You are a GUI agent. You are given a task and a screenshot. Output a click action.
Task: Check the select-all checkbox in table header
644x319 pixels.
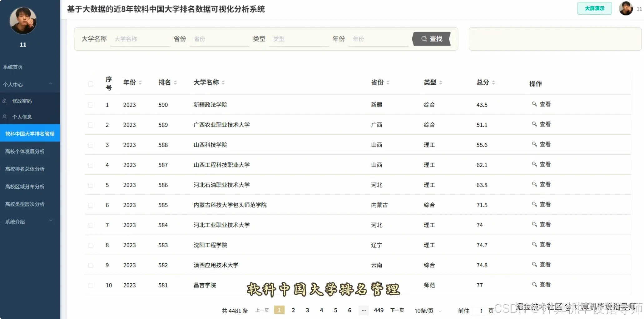tap(91, 84)
